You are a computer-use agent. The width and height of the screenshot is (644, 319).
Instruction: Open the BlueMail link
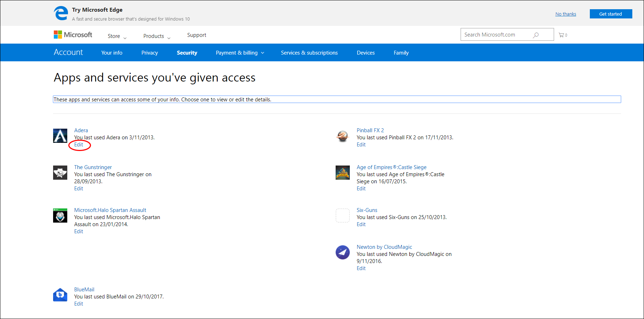84,290
